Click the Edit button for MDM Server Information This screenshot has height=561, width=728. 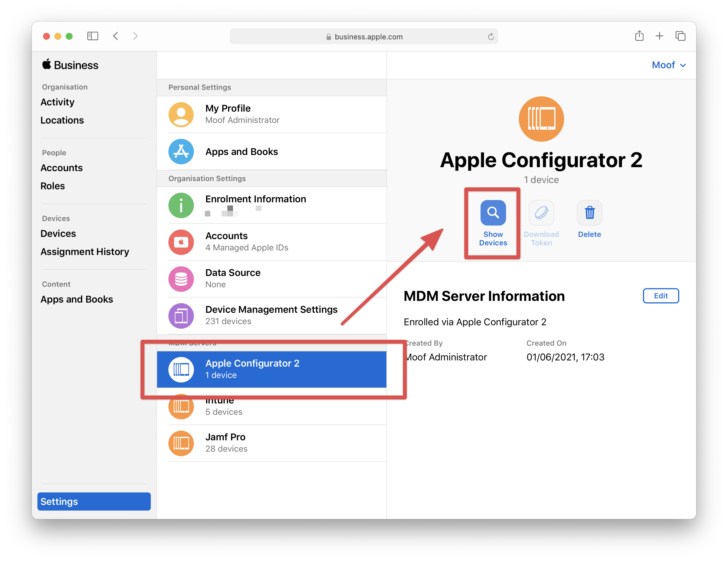(x=661, y=296)
